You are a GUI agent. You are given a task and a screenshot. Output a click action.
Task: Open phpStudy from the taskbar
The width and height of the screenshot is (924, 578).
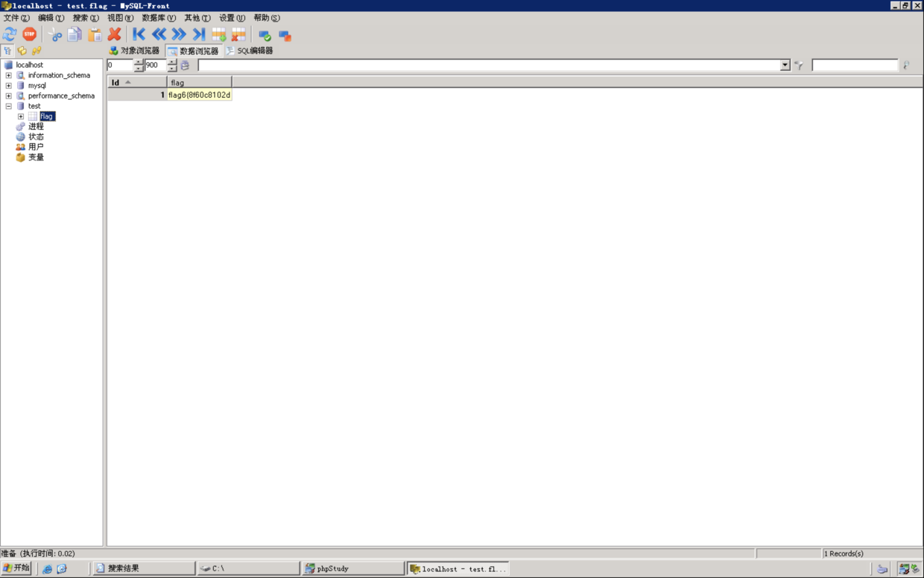352,568
